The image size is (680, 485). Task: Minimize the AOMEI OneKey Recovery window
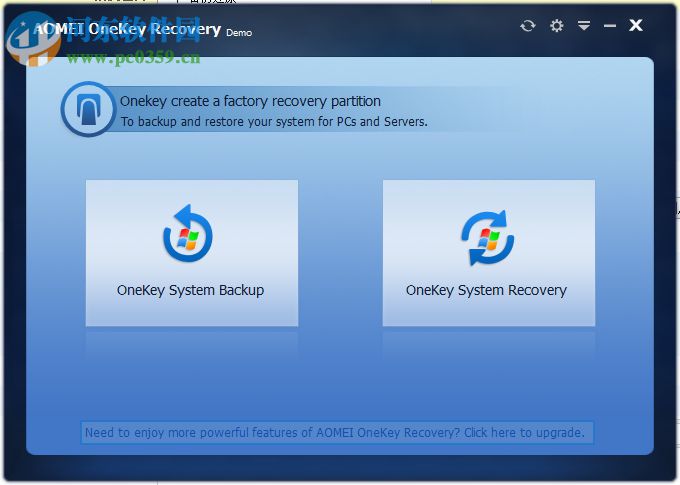click(x=610, y=26)
